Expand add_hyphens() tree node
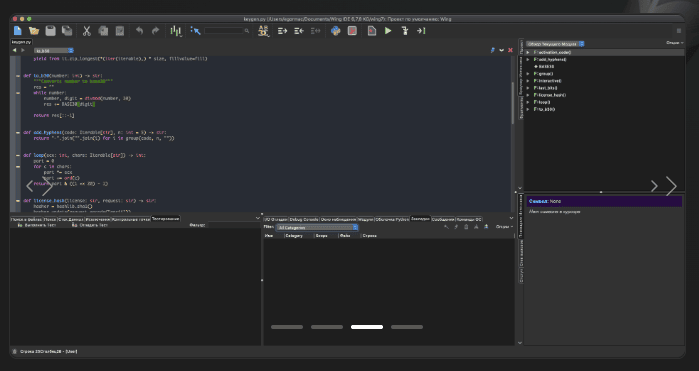 (528, 59)
